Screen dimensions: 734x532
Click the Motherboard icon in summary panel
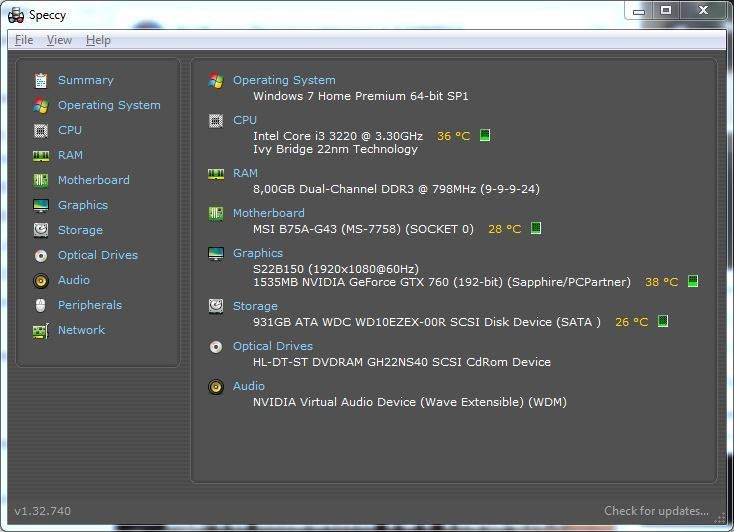pyautogui.click(x=216, y=214)
